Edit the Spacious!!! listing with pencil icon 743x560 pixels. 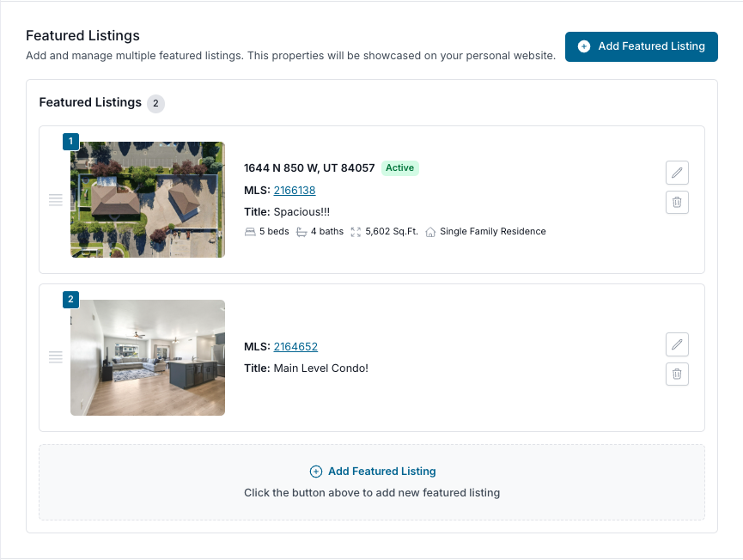(677, 173)
